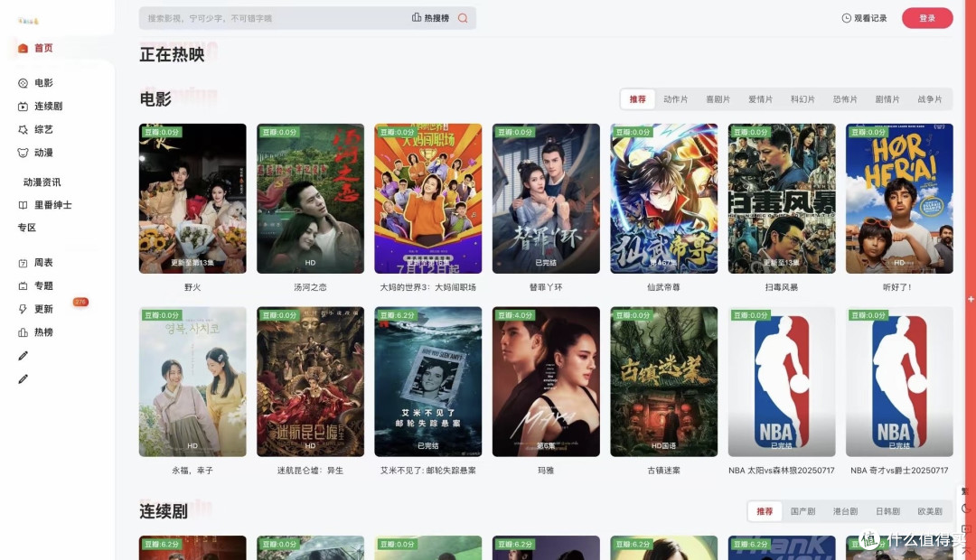This screenshot has width=976, height=560.
Task: Select the 综艺 variety show icon
Action: [x=23, y=129]
